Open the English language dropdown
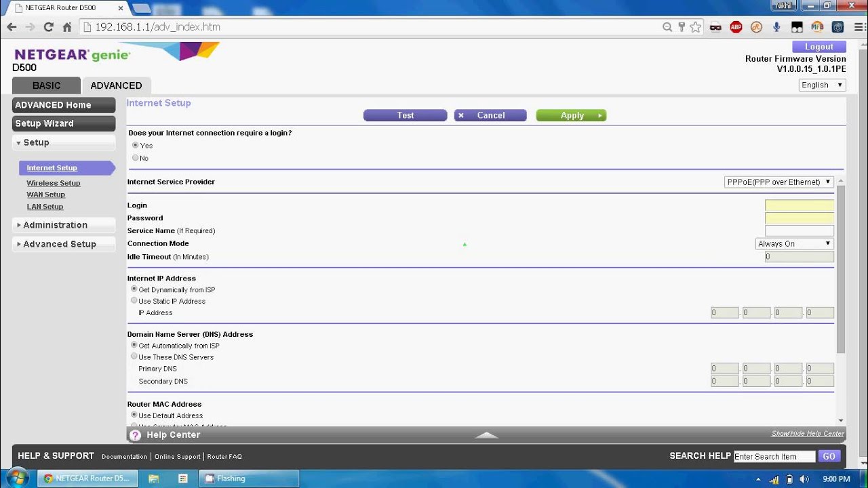868x488 pixels. click(822, 85)
